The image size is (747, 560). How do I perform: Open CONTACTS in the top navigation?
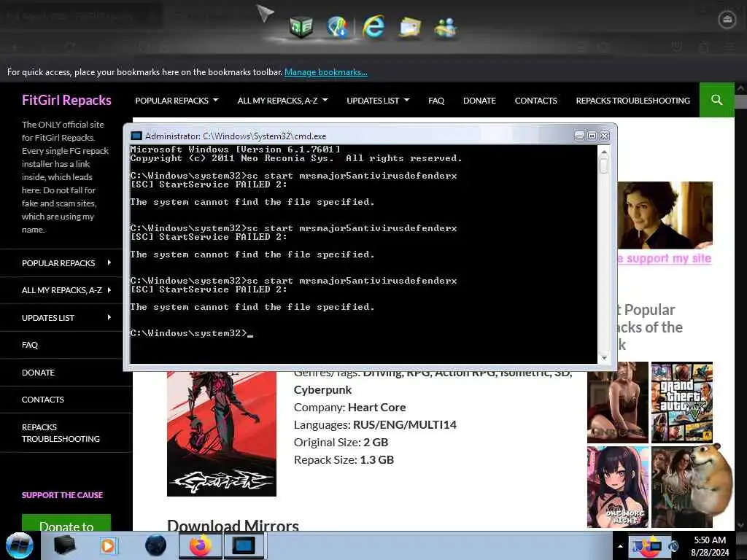(x=535, y=101)
